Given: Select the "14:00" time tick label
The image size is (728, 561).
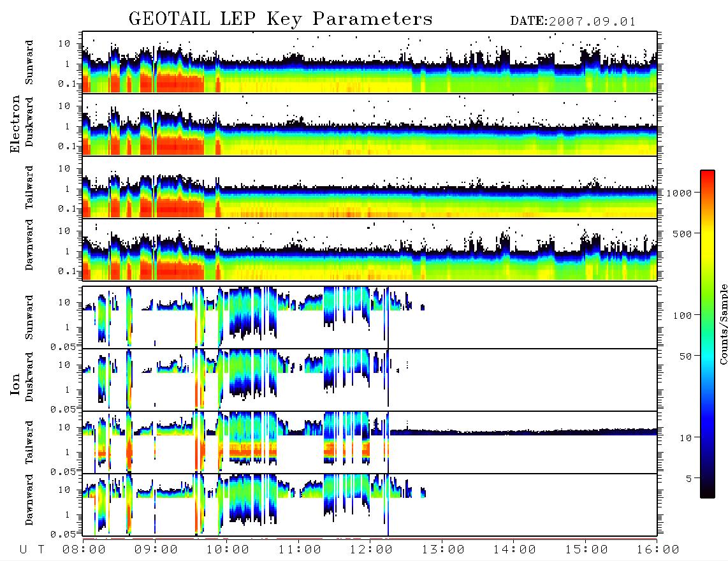Looking at the screenshot, I should (x=514, y=550).
